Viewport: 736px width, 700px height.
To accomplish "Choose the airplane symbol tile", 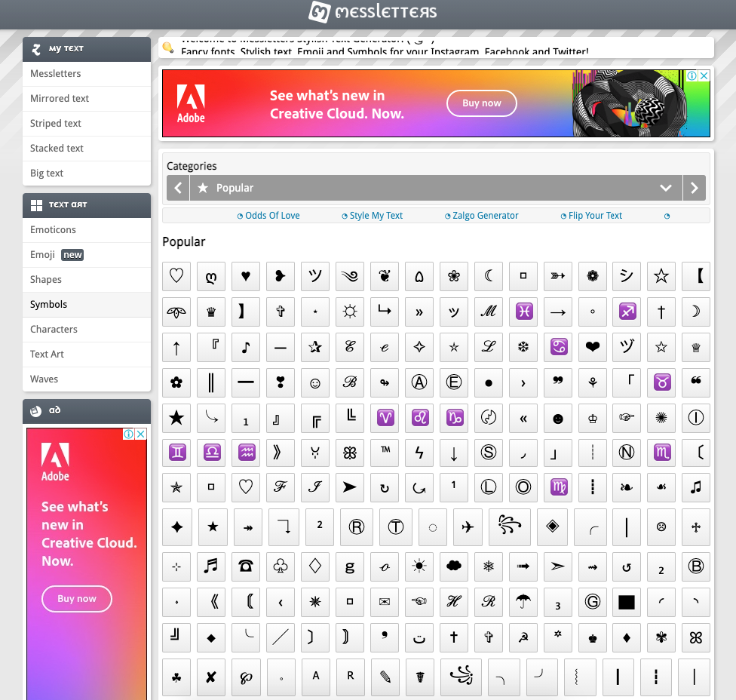I will click(x=468, y=527).
